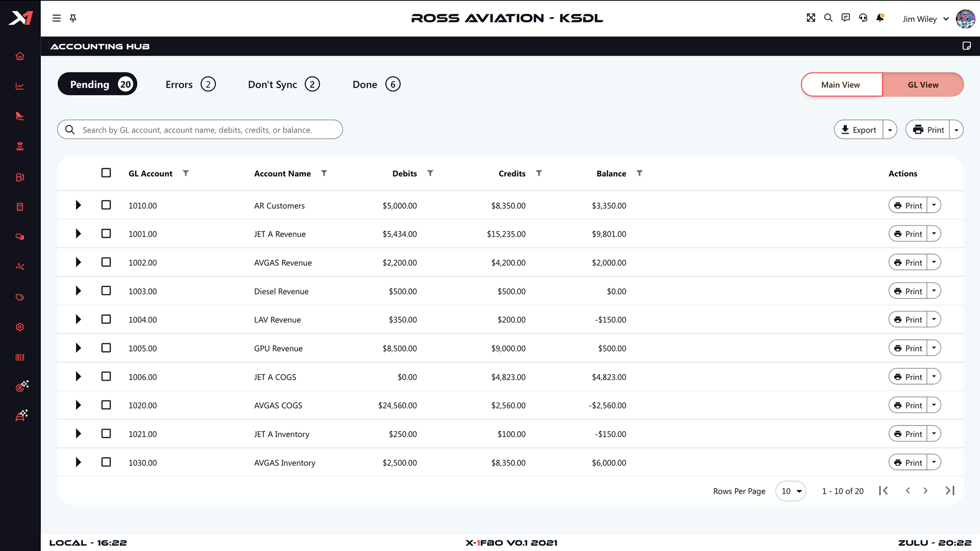Go to next page of results
Viewport: 980px width, 551px height.
coord(925,491)
